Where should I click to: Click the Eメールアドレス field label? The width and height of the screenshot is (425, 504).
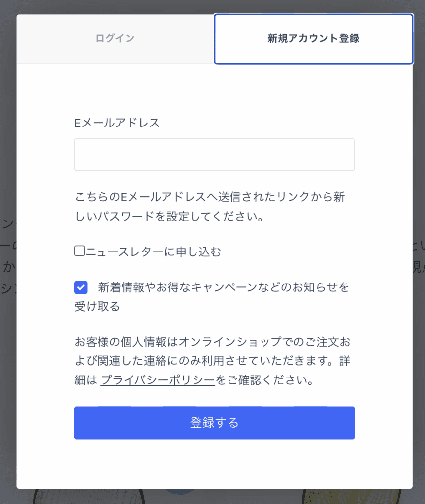point(117,123)
